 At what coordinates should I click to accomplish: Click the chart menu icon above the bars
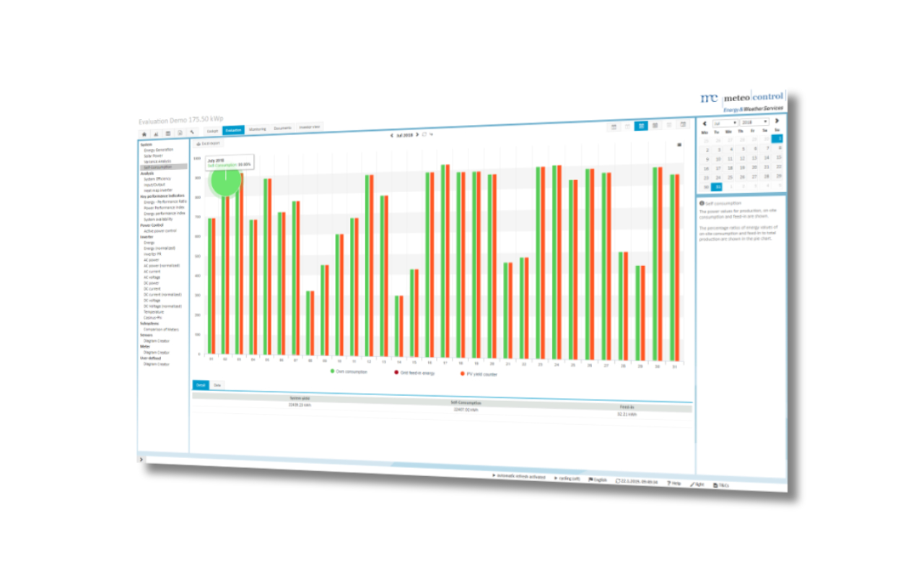point(679,144)
